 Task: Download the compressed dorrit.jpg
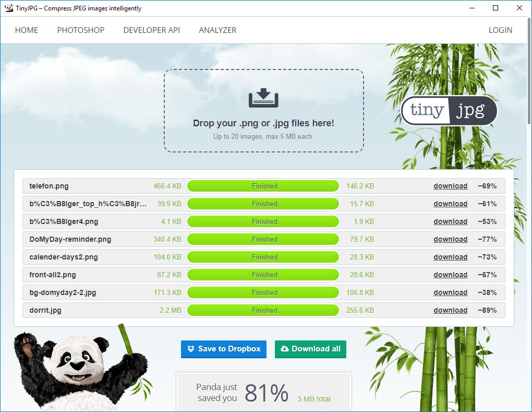450,311
